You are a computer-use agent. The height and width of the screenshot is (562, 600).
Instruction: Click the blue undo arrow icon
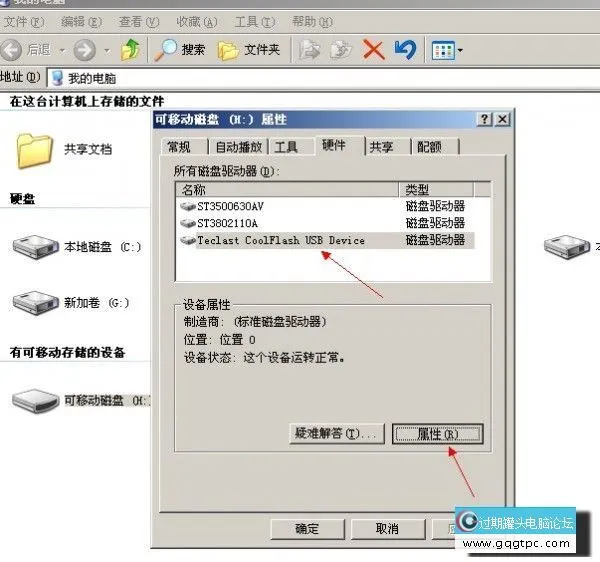point(406,50)
